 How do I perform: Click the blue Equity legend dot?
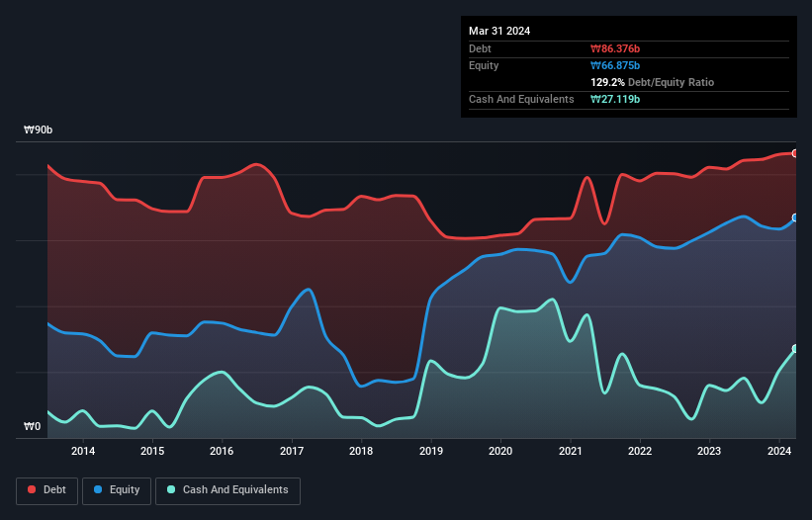pos(98,489)
